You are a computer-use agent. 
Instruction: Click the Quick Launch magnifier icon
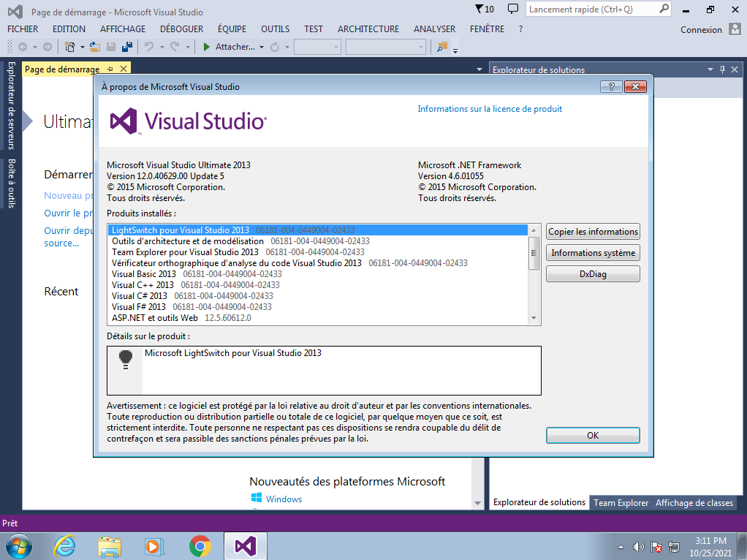click(x=664, y=9)
